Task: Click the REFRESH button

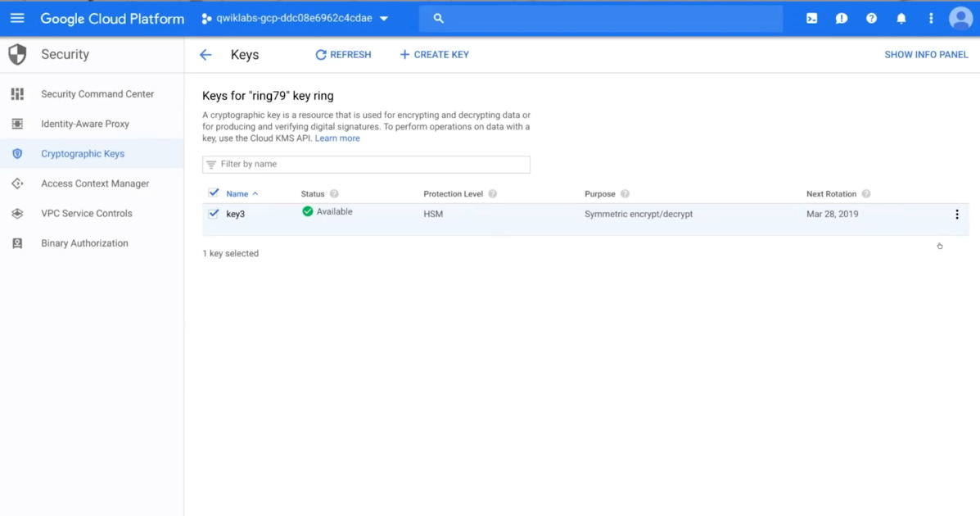Action: pos(343,54)
